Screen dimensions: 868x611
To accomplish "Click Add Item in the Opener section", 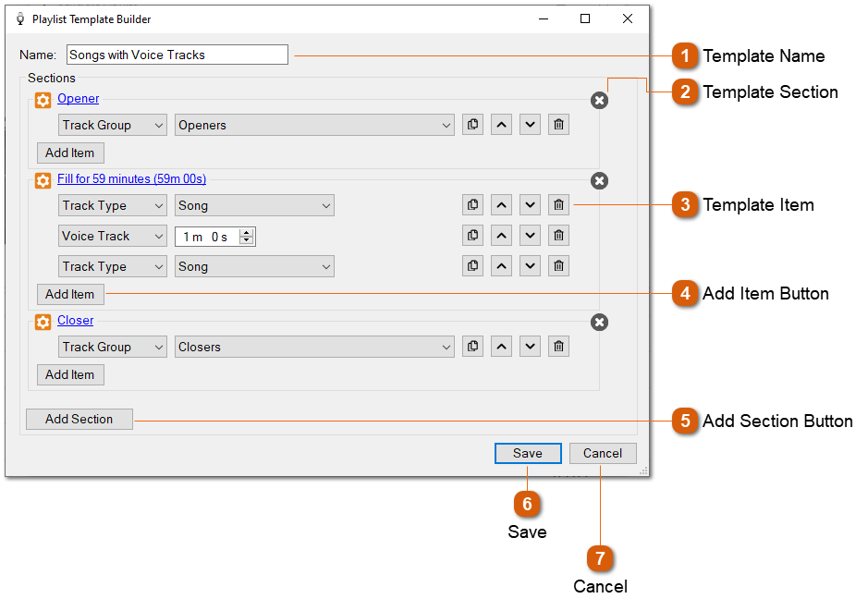I will coord(69,153).
